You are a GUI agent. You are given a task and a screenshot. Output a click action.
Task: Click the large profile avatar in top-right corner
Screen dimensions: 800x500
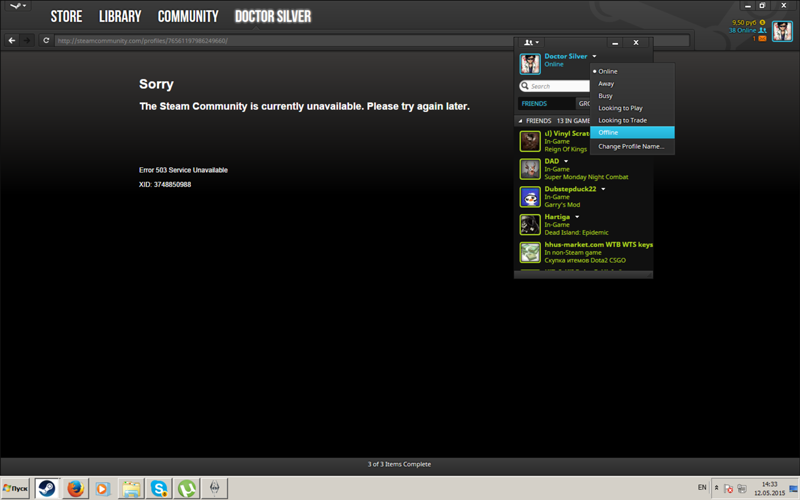(782, 31)
